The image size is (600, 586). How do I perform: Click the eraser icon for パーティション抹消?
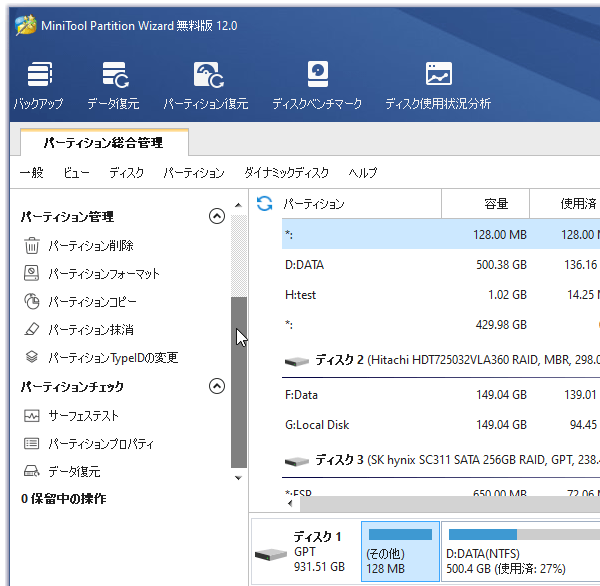click(32, 329)
